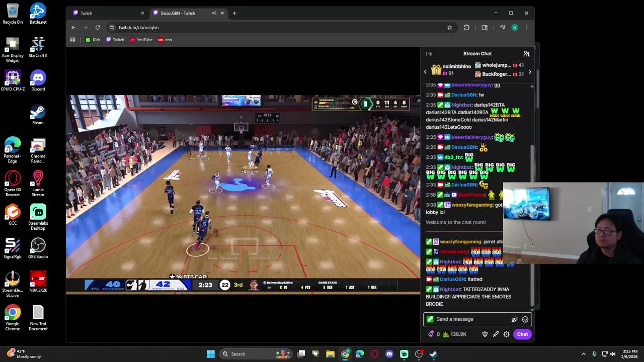View site information icon in address bar
644x362 pixels.
pos(112,28)
